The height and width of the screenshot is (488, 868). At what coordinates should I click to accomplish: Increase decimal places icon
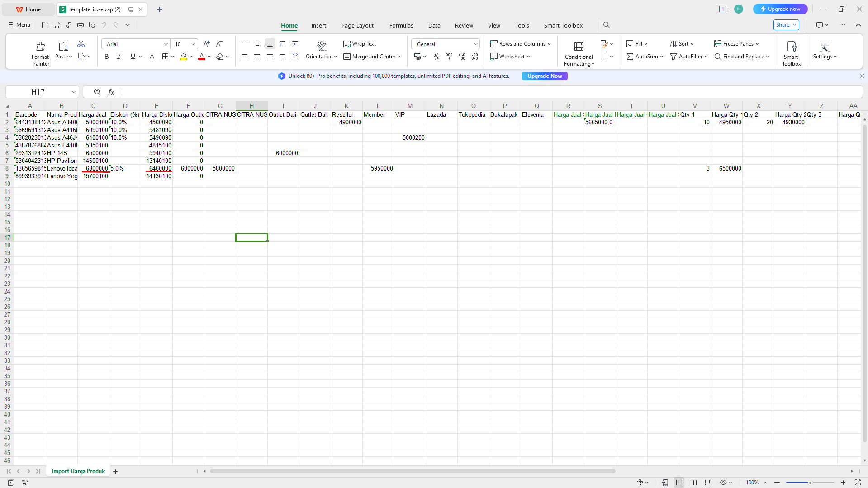[462, 57]
